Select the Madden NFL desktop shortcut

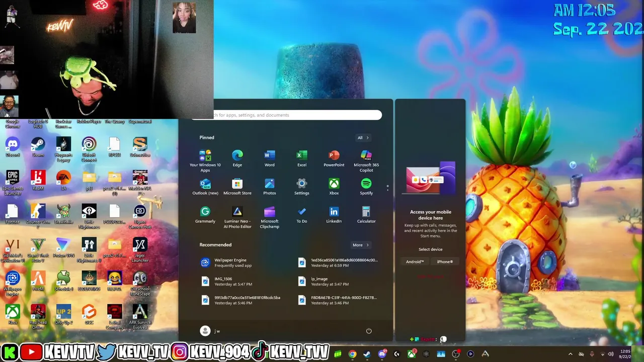pyautogui.click(x=140, y=183)
